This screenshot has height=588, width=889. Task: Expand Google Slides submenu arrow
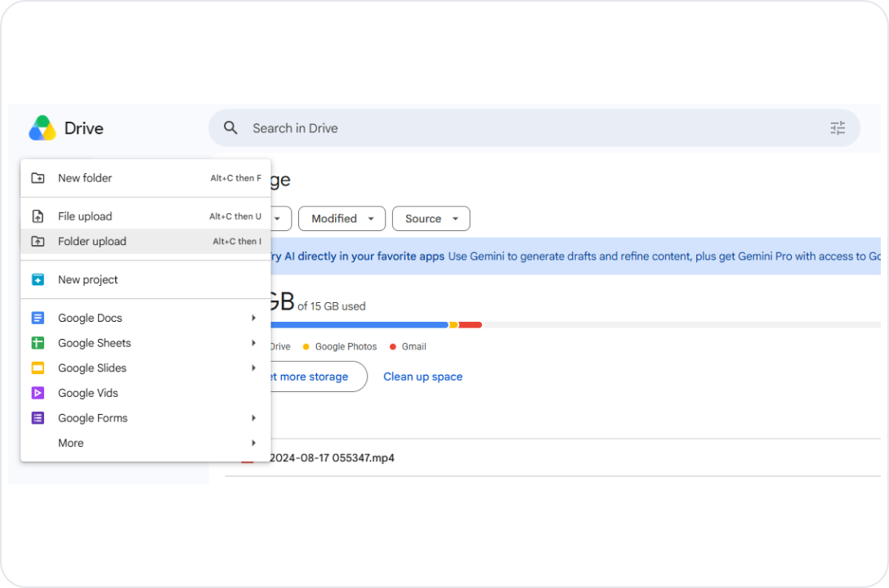pyautogui.click(x=253, y=368)
